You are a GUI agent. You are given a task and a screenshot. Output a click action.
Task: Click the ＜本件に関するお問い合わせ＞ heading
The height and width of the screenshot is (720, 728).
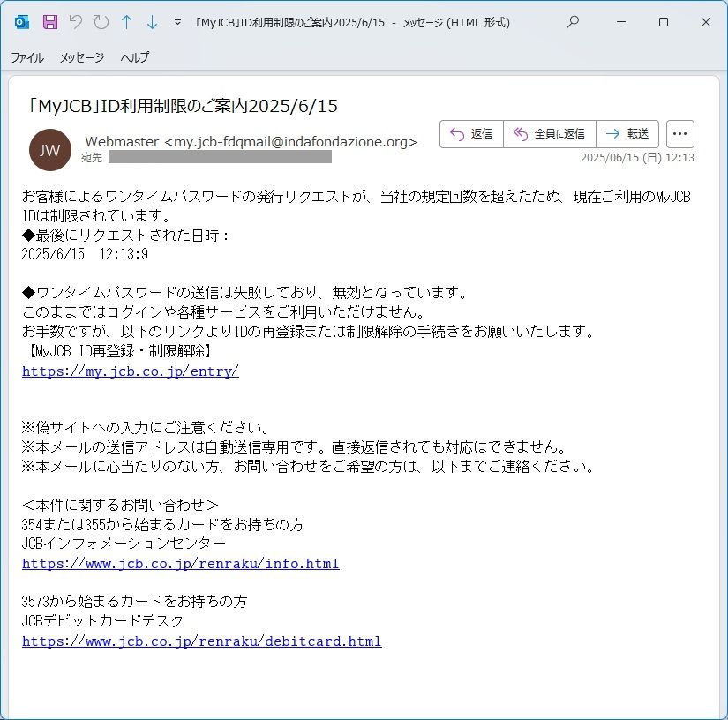click(x=120, y=505)
